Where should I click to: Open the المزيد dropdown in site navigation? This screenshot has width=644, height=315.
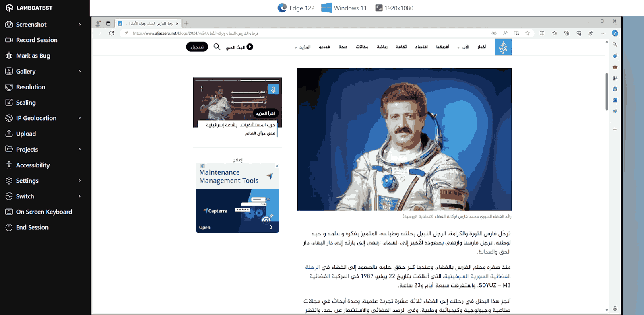click(302, 47)
